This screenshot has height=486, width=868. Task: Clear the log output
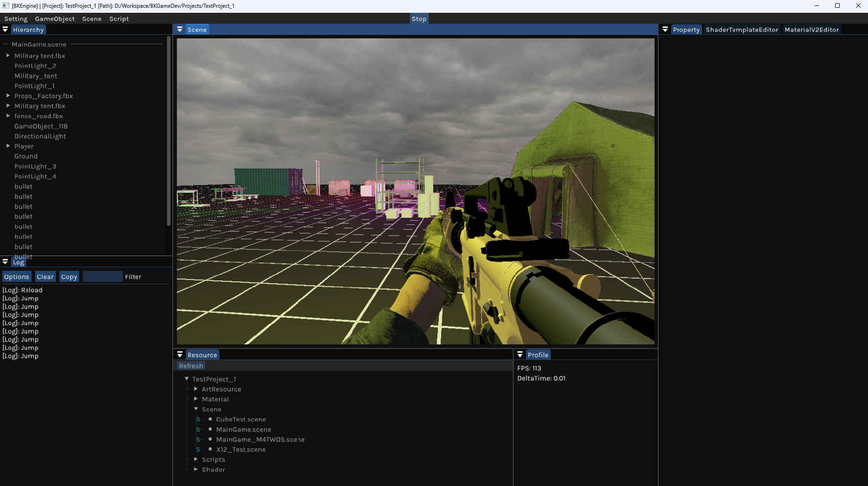tap(45, 277)
